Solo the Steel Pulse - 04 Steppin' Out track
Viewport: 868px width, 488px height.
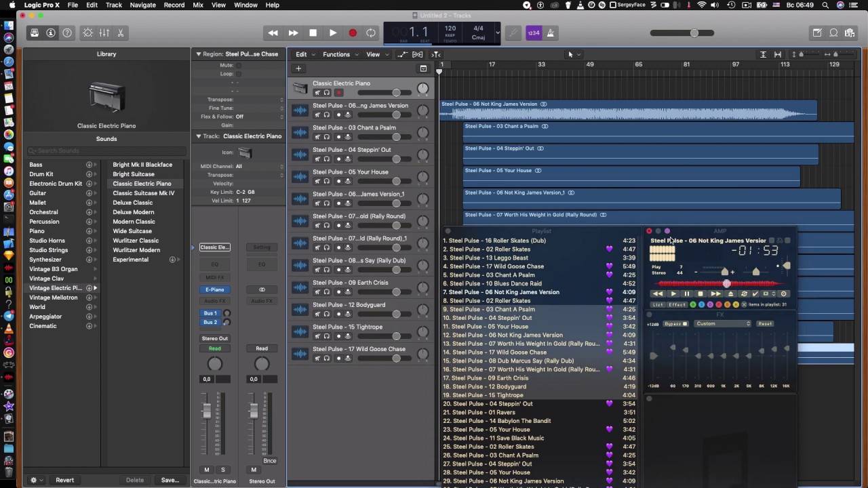326,159
